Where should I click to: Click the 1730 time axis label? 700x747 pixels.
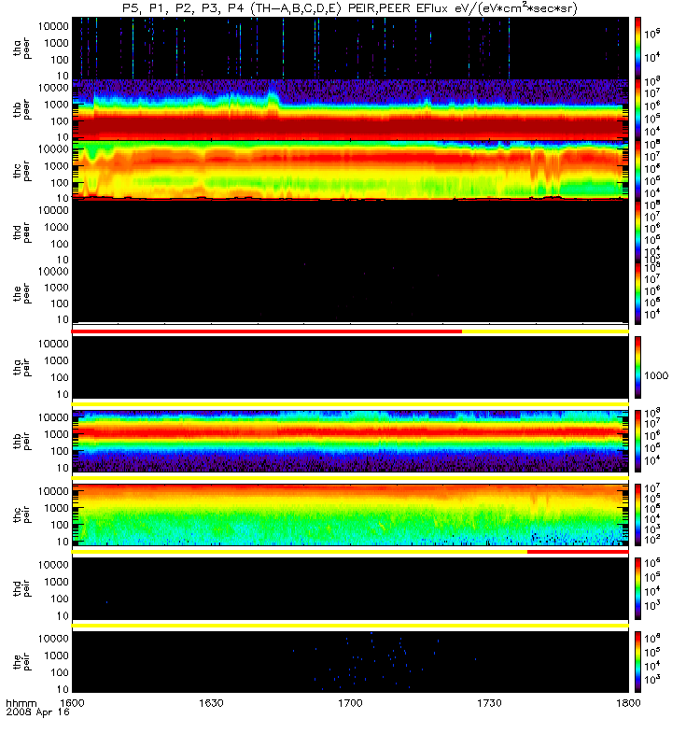489,703
